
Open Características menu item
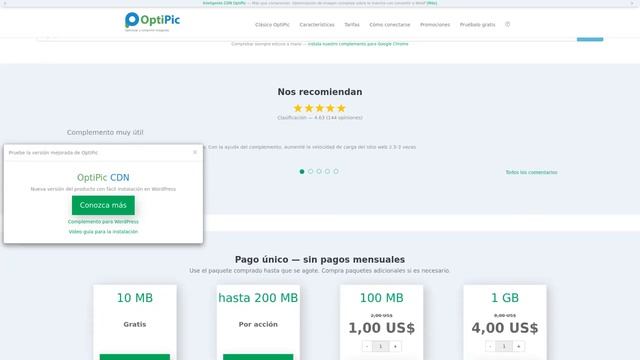(x=317, y=25)
